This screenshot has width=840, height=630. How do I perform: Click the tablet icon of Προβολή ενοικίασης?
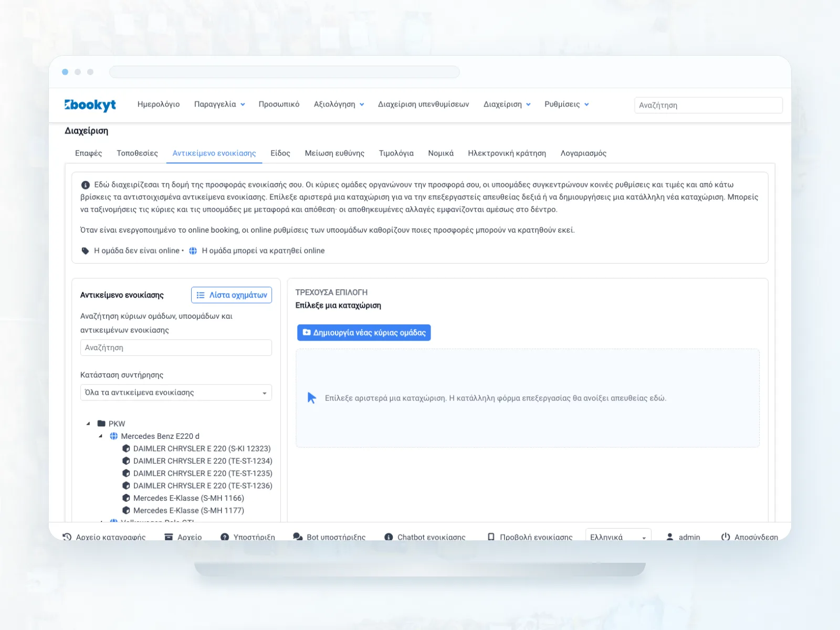click(x=491, y=537)
